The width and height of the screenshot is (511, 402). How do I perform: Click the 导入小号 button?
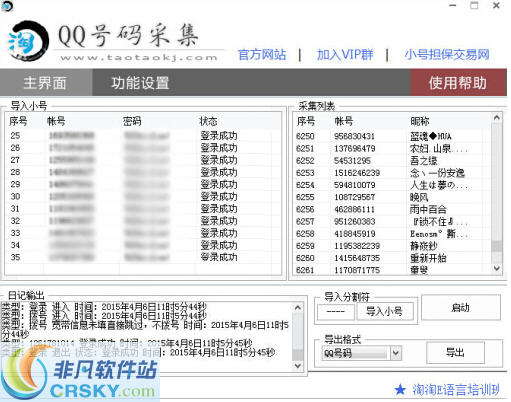[385, 311]
